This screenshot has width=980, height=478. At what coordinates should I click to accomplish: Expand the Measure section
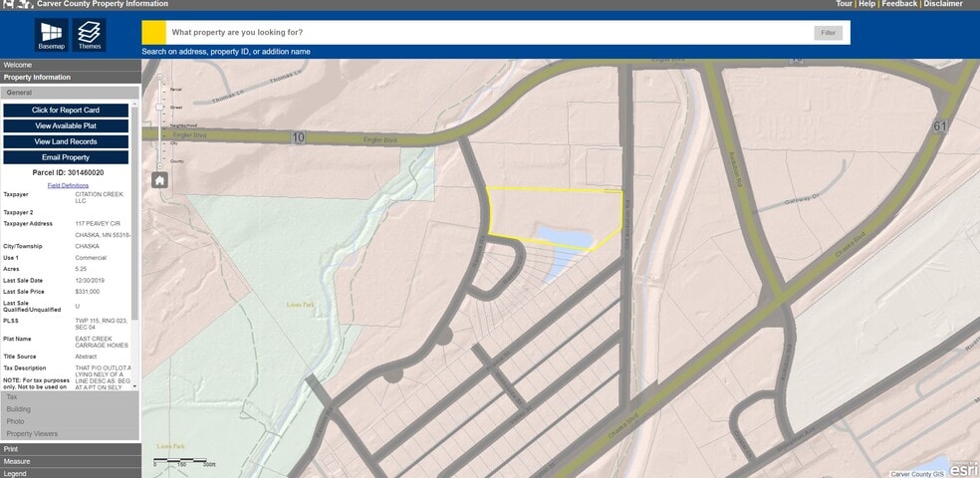point(70,461)
